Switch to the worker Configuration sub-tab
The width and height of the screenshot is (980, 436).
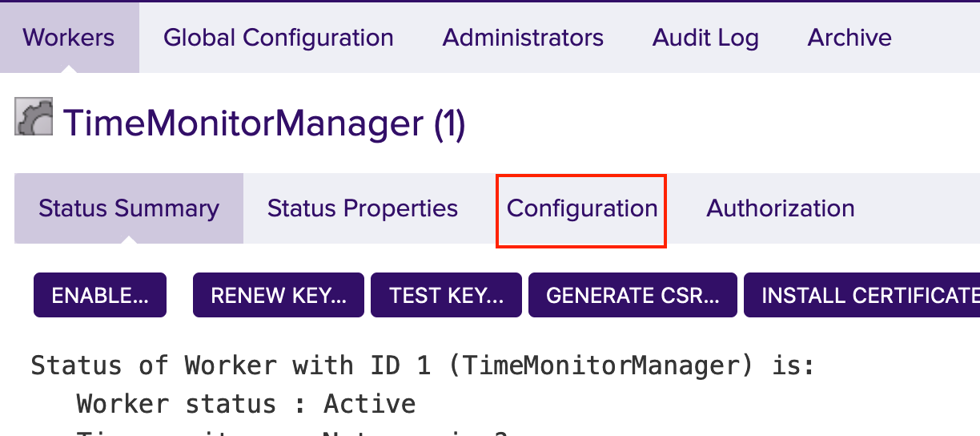coord(582,208)
